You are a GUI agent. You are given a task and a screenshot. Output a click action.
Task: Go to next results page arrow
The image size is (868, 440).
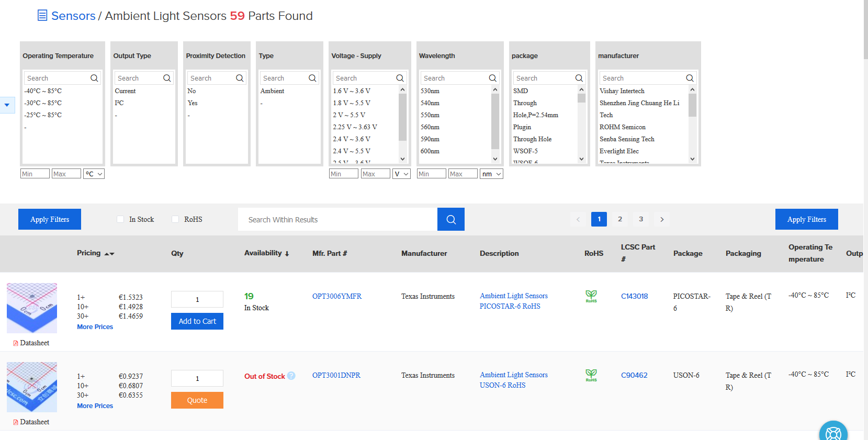[x=662, y=219]
